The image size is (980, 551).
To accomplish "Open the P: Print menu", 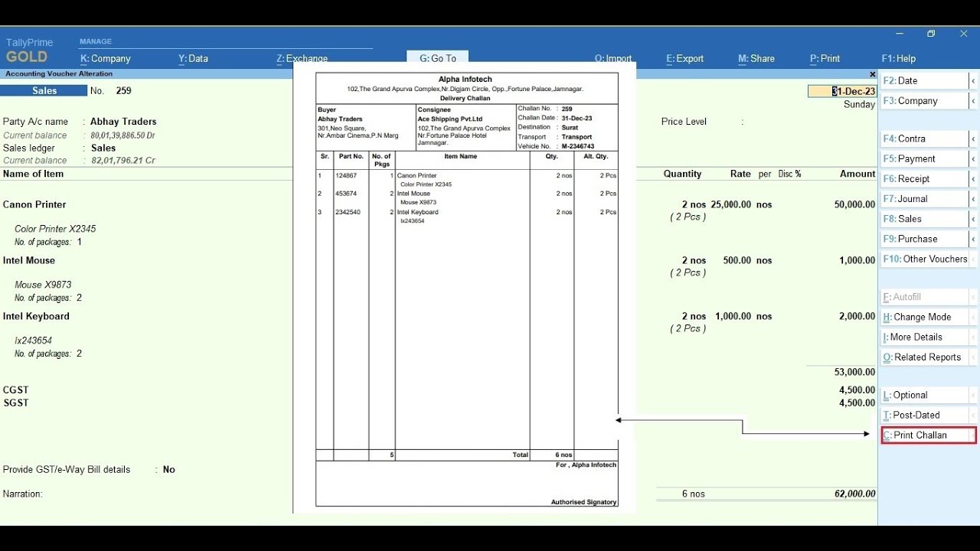I will click(825, 59).
